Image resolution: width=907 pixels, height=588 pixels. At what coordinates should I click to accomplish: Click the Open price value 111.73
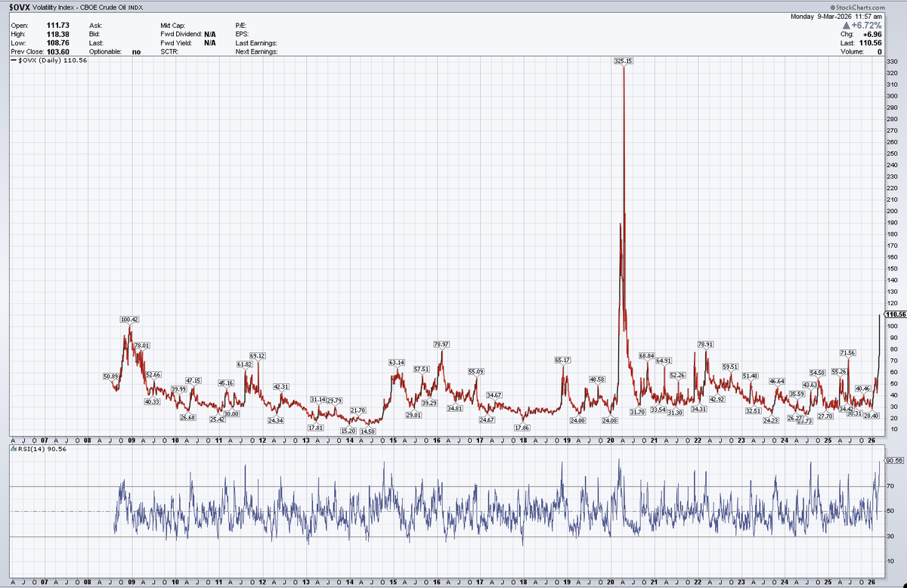57,25
